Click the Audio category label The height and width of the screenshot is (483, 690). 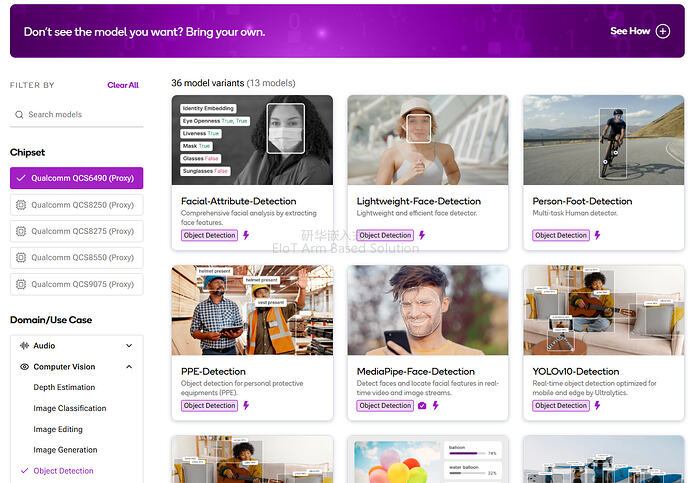[x=44, y=346]
